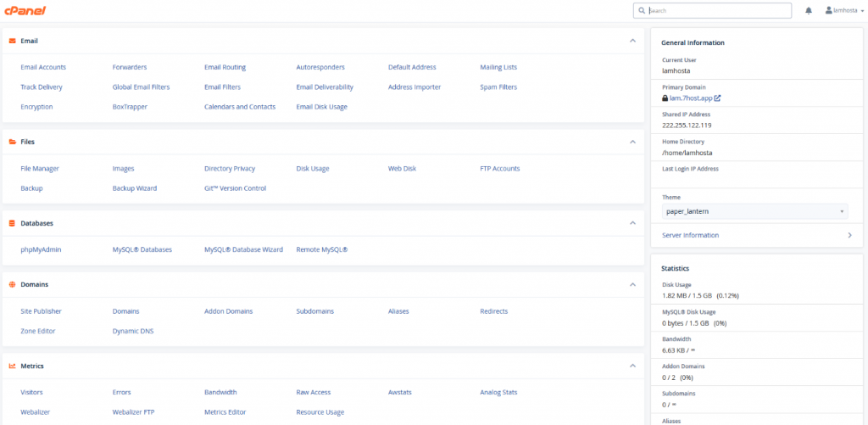Viewport: 868px width, 425px height.
Task: Open Mailing Lists
Action: pyautogui.click(x=498, y=67)
